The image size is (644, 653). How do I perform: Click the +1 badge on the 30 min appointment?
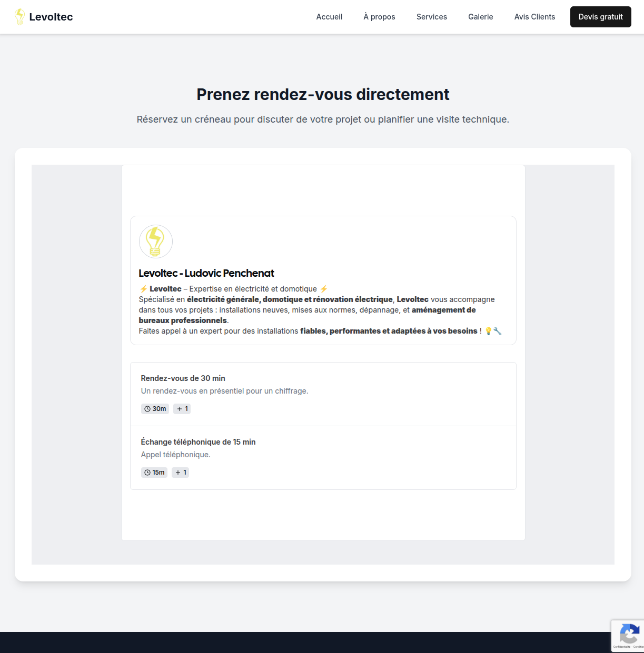(182, 408)
